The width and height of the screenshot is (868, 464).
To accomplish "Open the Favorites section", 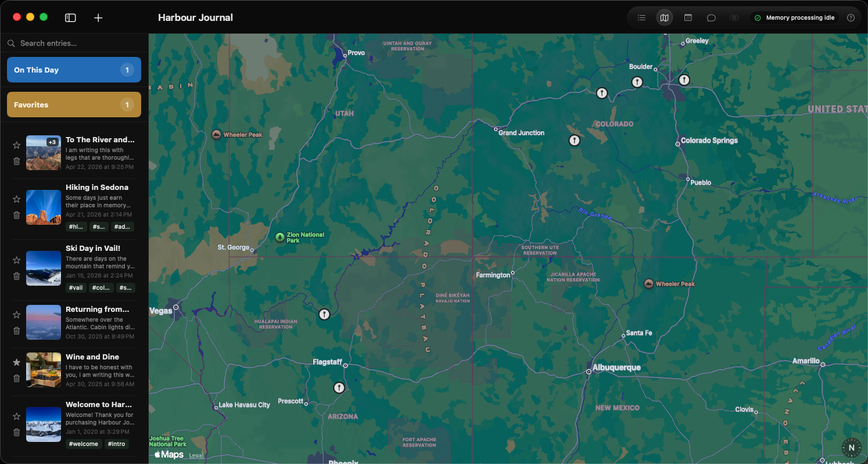I will tap(74, 105).
